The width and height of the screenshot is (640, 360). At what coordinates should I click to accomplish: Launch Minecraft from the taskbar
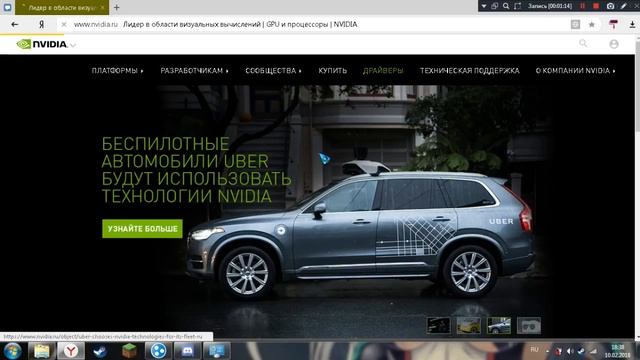(129, 351)
